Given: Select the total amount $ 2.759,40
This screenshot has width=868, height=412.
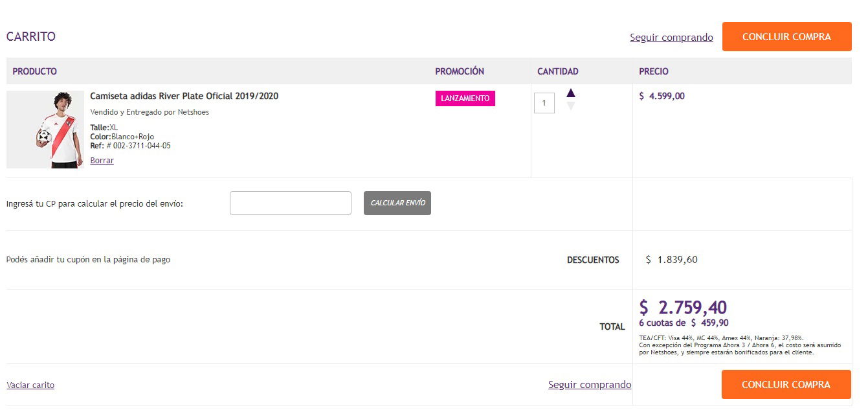Looking at the screenshot, I should click(683, 307).
